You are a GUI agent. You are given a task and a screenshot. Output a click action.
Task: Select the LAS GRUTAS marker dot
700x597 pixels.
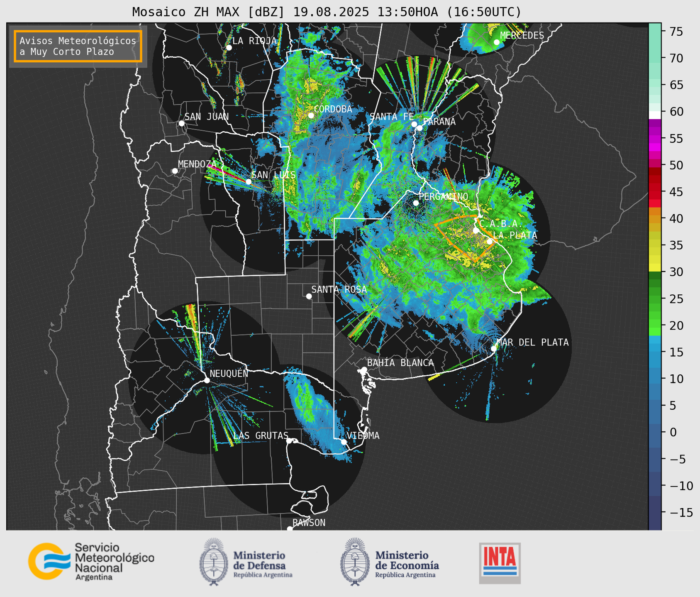pyautogui.click(x=289, y=441)
